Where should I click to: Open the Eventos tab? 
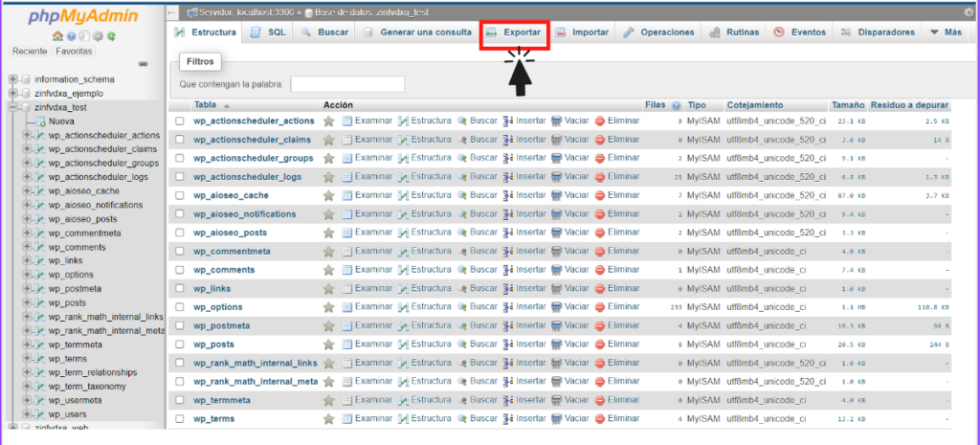pyautogui.click(x=800, y=33)
